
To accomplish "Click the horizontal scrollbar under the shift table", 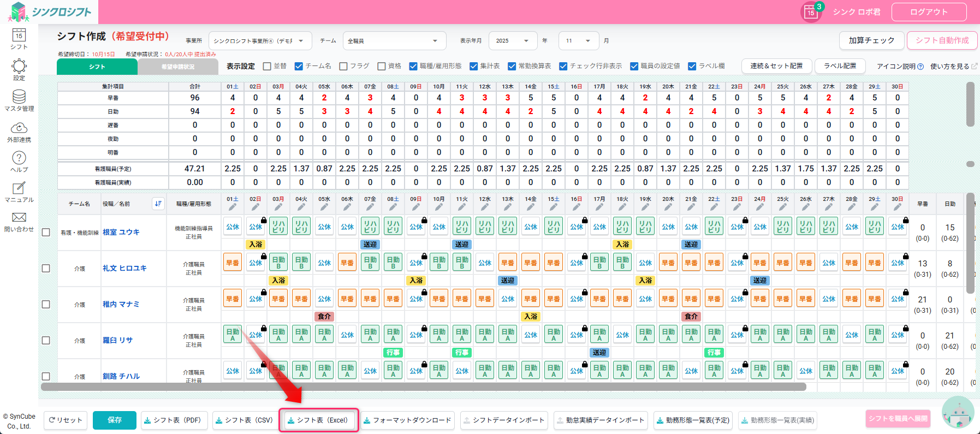I will 423,387.
